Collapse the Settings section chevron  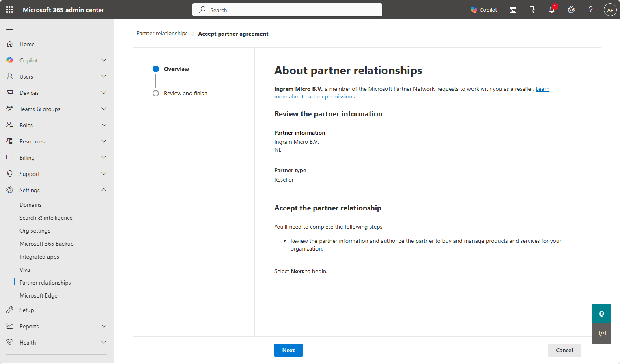104,190
